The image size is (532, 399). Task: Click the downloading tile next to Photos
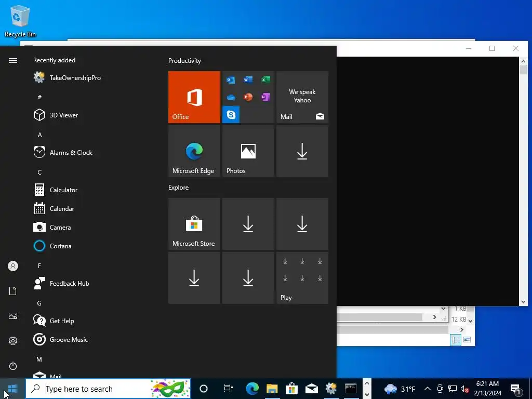[302, 151]
